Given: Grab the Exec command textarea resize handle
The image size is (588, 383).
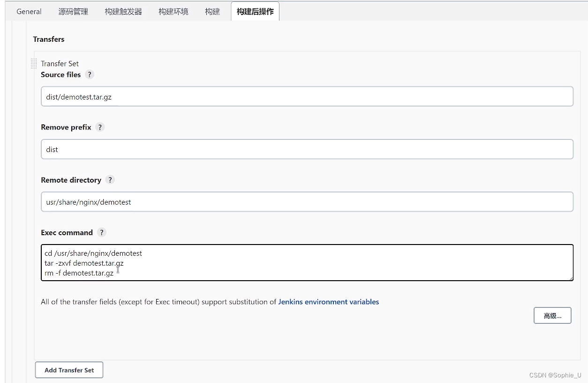Looking at the screenshot, I should (570, 278).
